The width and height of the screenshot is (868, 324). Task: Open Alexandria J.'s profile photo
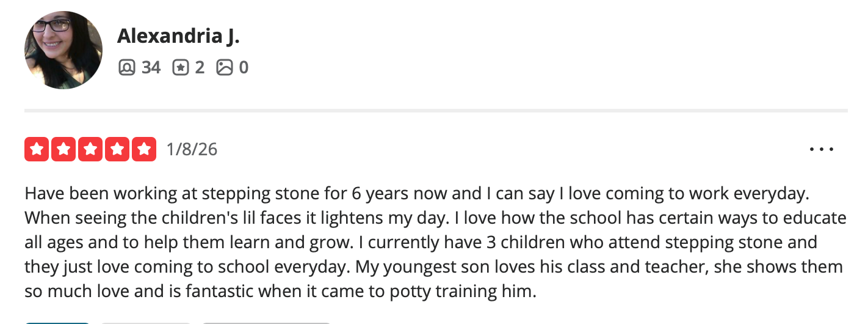coord(63,50)
